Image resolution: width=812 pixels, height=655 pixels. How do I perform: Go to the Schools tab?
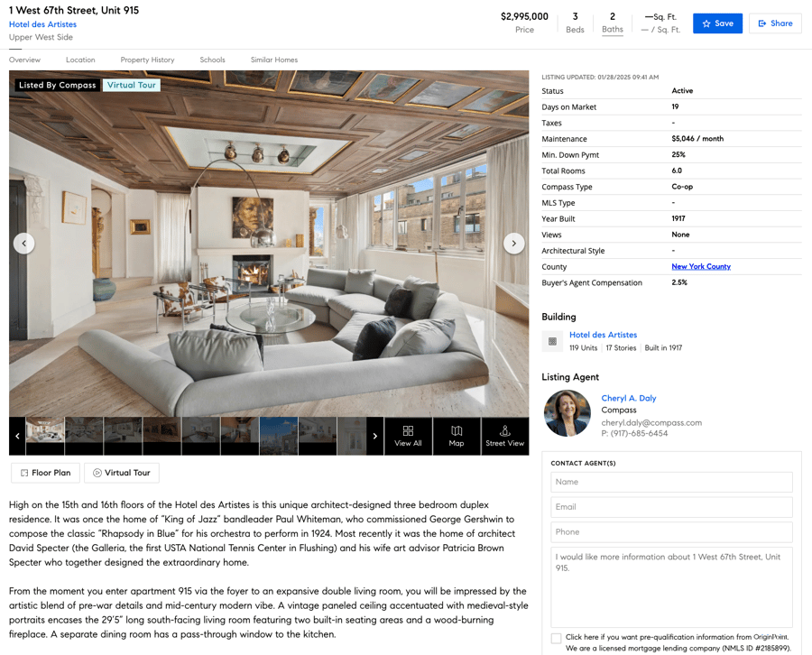pos(212,60)
